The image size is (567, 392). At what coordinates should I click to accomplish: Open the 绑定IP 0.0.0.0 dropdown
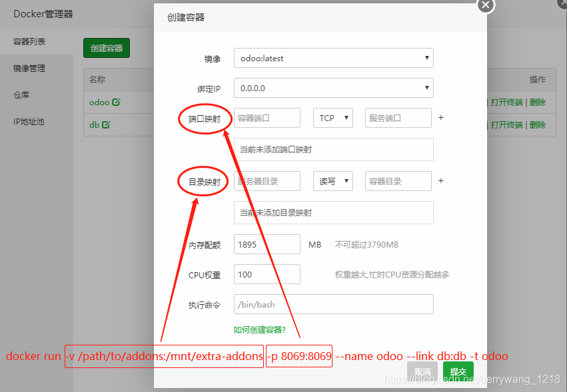333,88
